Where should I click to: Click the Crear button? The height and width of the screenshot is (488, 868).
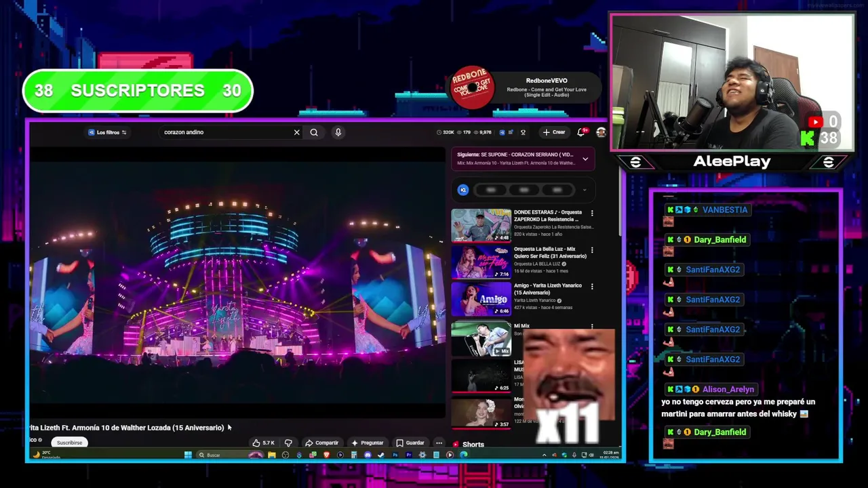click(x=555, y=132)
